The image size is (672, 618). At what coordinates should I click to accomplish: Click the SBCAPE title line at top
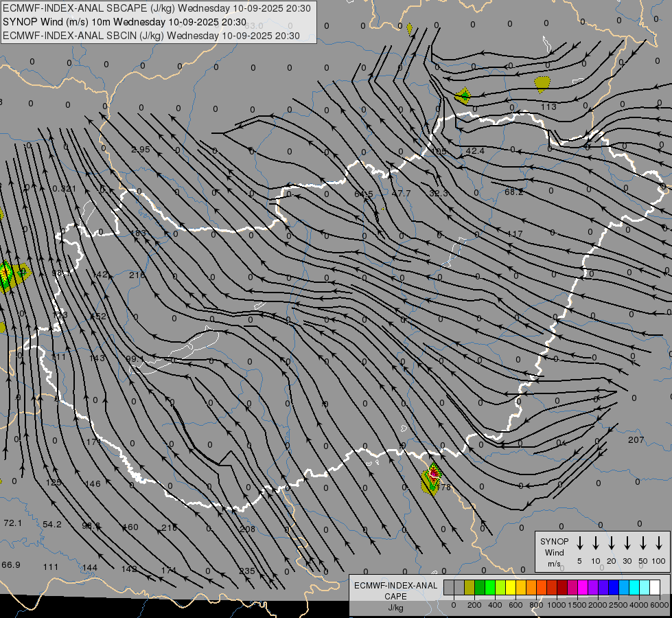click(x=157, y=8)
